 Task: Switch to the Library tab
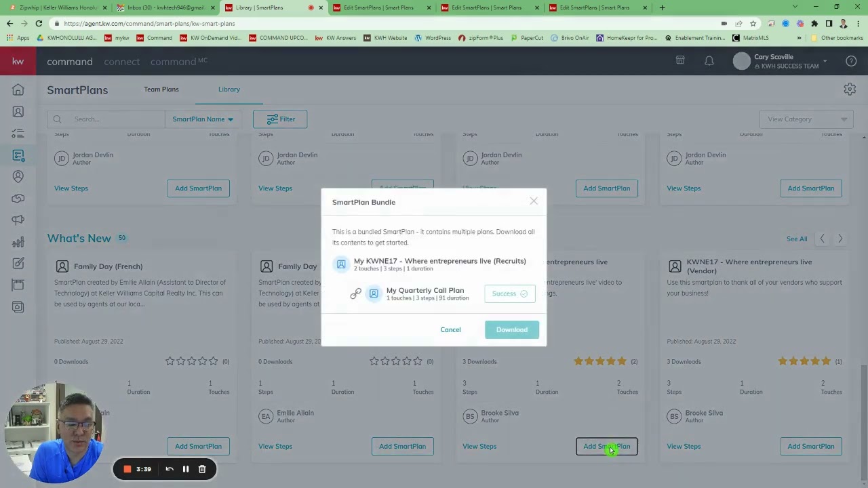coord(229,89)
